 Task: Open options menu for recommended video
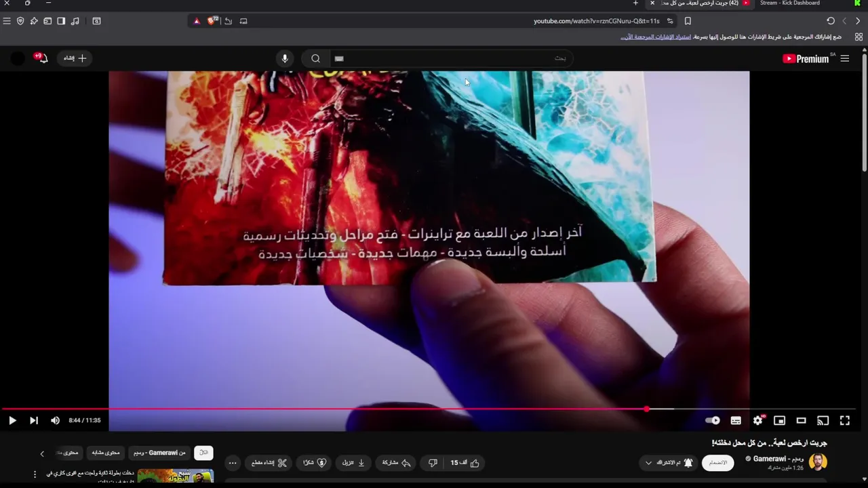(x=35, y=475)
